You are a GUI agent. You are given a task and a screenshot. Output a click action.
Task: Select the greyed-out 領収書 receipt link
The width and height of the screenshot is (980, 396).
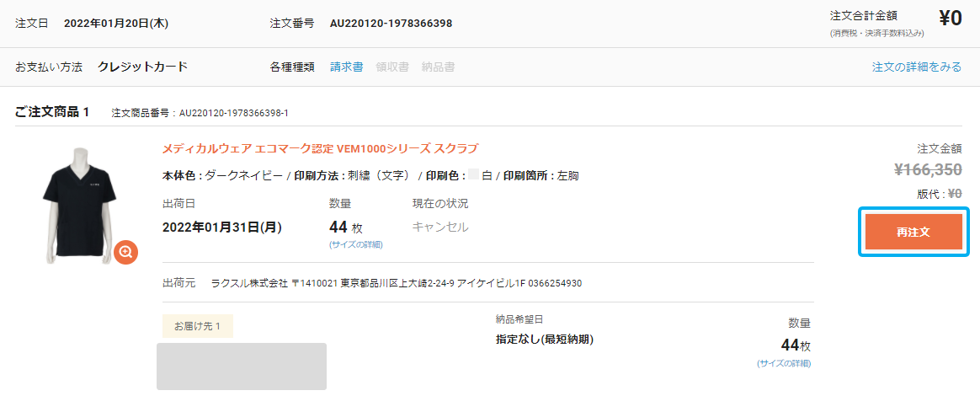[x=391, y=67]
